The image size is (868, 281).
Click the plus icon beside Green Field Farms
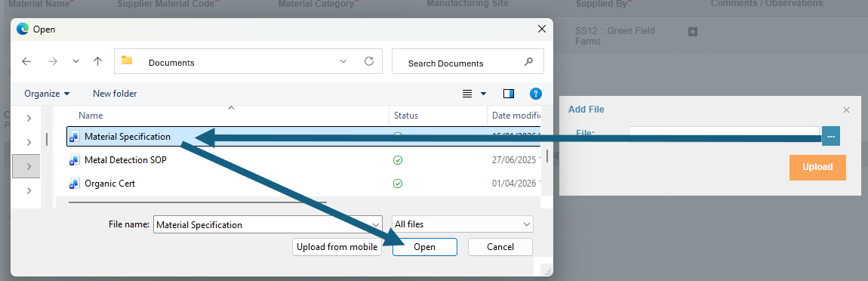tap(693, 32)
